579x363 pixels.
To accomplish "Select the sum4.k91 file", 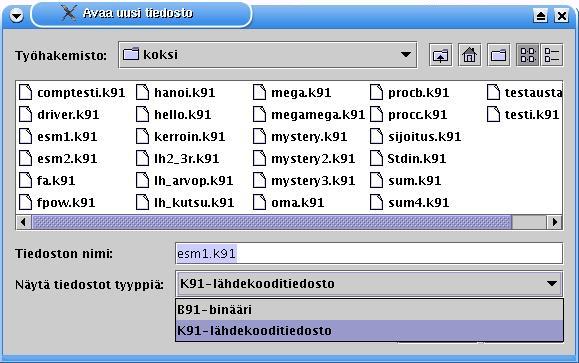I will coord(409,202).
